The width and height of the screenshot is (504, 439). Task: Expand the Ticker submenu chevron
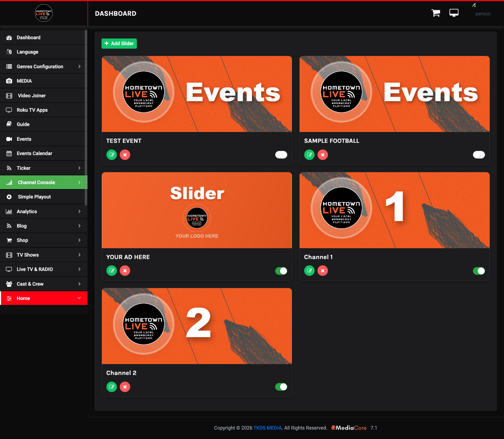79,168
